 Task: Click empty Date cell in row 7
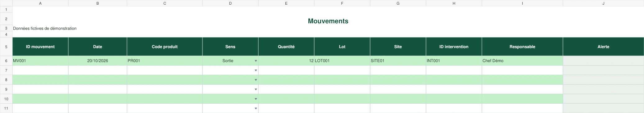coord(98,70)
